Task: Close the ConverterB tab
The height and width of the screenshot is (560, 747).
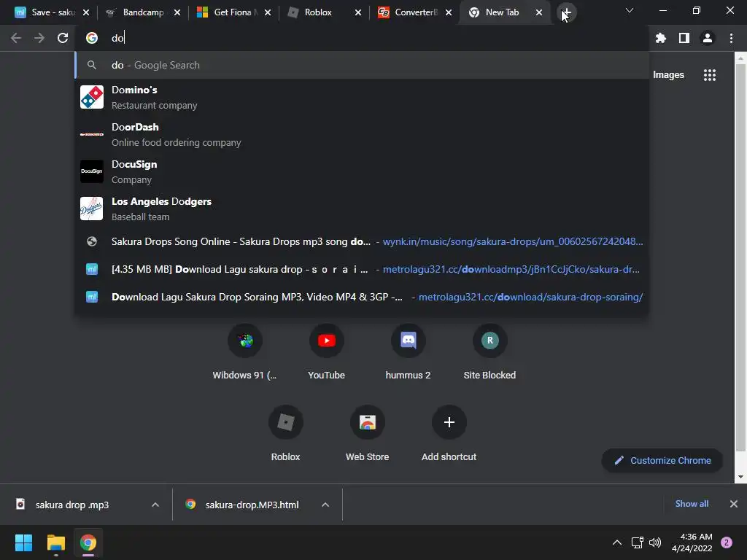Action: (449, 12)
